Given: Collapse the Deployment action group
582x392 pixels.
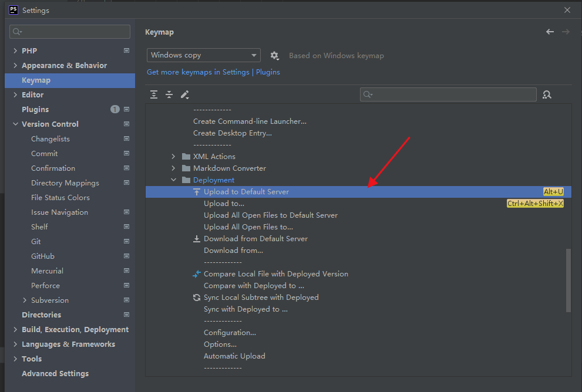Looking at the screenshot, I should click(173, 180).
